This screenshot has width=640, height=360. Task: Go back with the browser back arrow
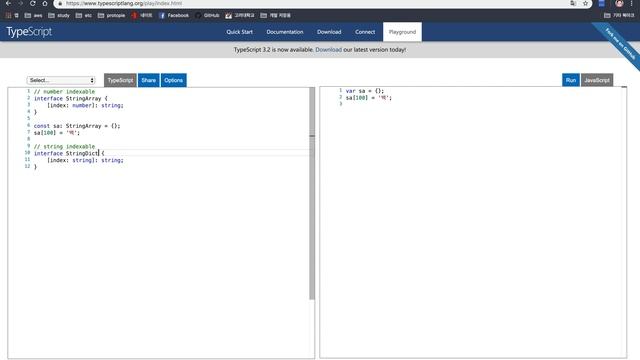[x=8, y=3]
